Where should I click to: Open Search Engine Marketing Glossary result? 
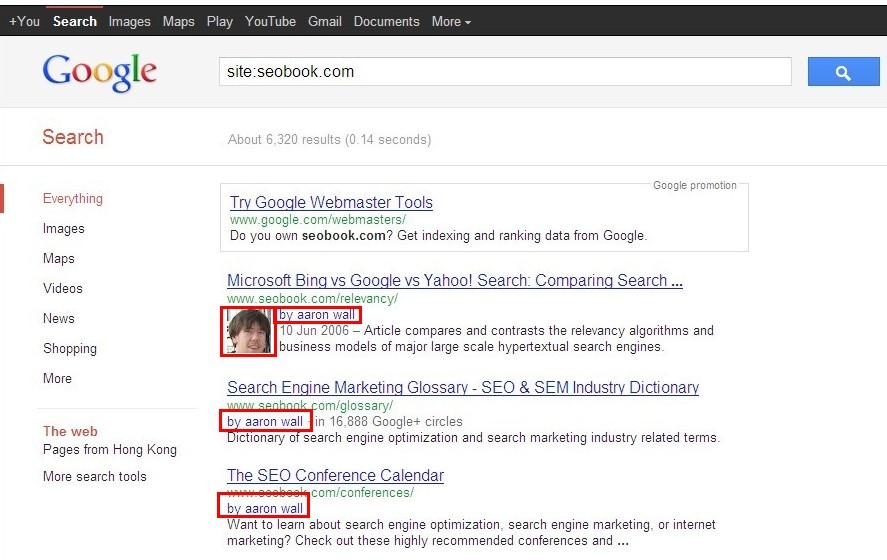pos(463,387)
